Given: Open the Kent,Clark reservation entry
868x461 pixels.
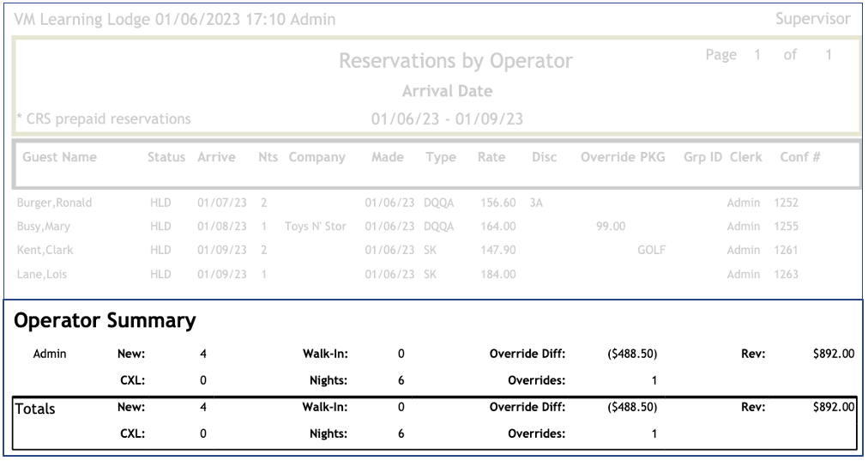Looking at the screenshot, I should [45, 251].
